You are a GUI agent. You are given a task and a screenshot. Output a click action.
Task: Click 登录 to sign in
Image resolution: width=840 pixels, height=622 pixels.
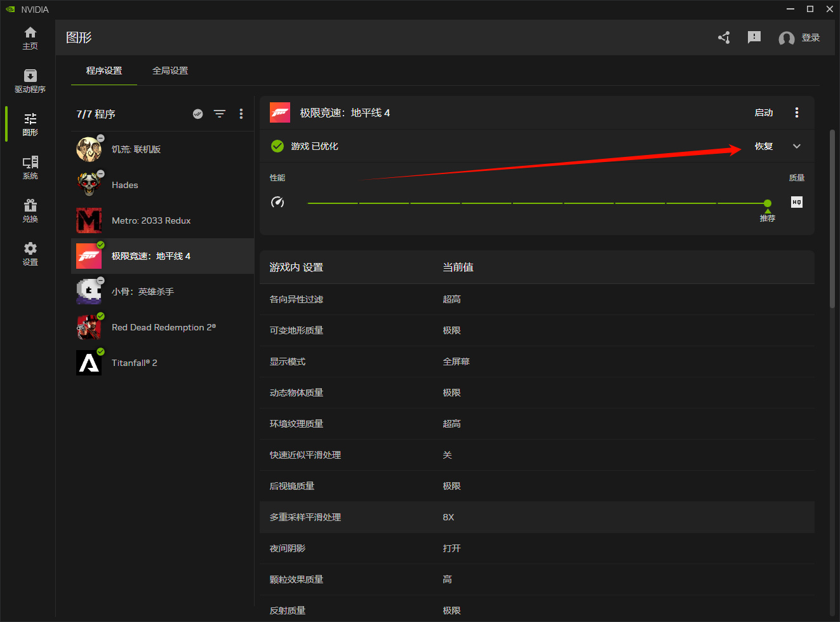[811, 38]
